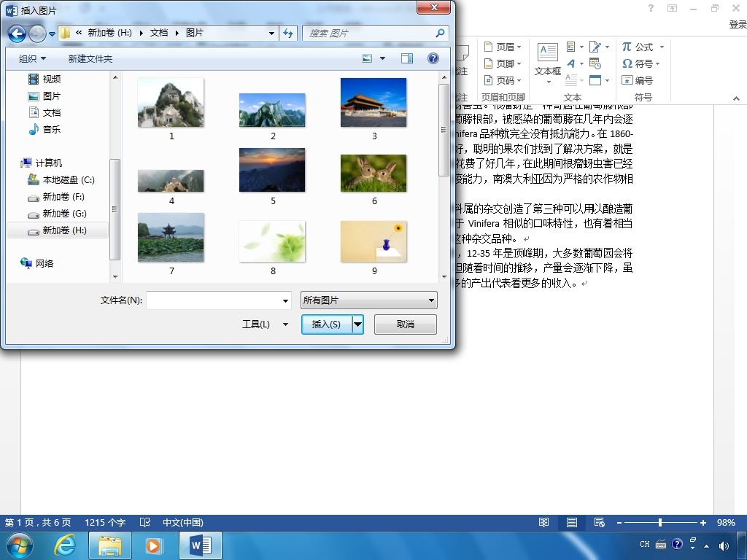Insert date and time from ribbon
This screenshot has height=560, width=747.
(595, 63)
